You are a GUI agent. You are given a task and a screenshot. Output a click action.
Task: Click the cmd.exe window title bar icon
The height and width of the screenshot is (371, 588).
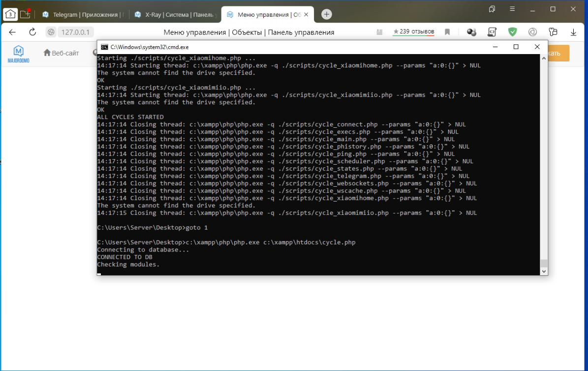105,47
